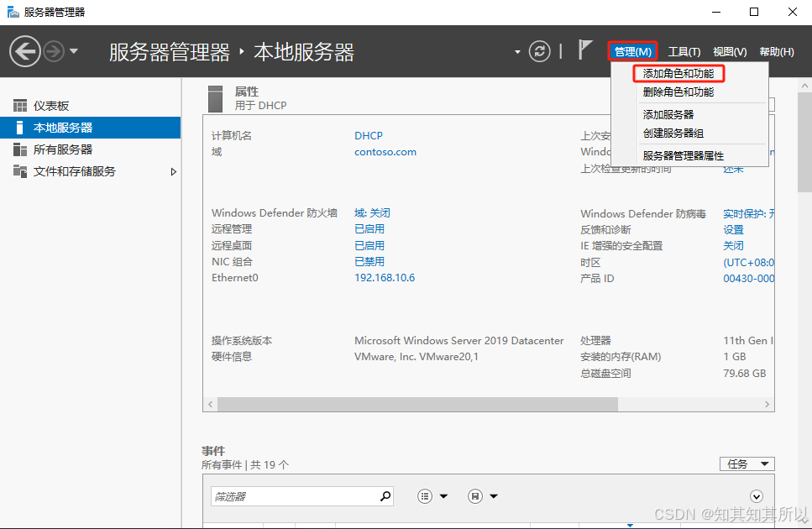Click computer name link DHCP
The image size is (812, 529).
pyautogui.click(x=368, y=136)
